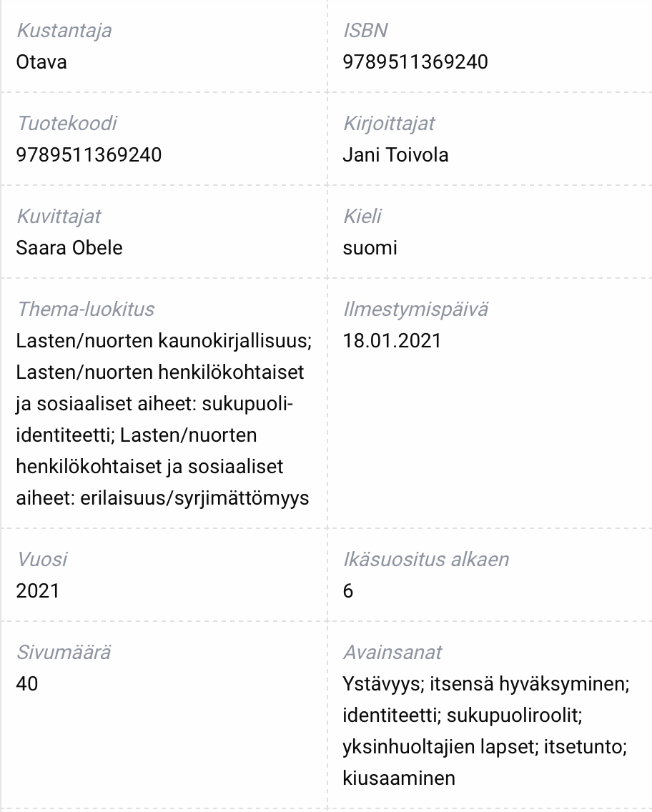The width and height of the screenshot is (652, 812).
Task: Select the Tuotekoodi product code value
Action: click(89, 155)
